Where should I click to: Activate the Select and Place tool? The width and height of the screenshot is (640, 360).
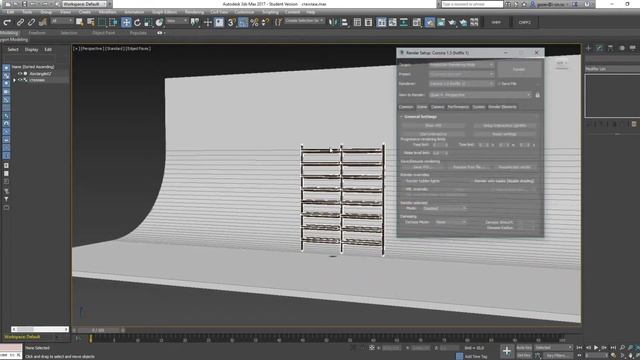pyautogui.click(x=159, y=22)
